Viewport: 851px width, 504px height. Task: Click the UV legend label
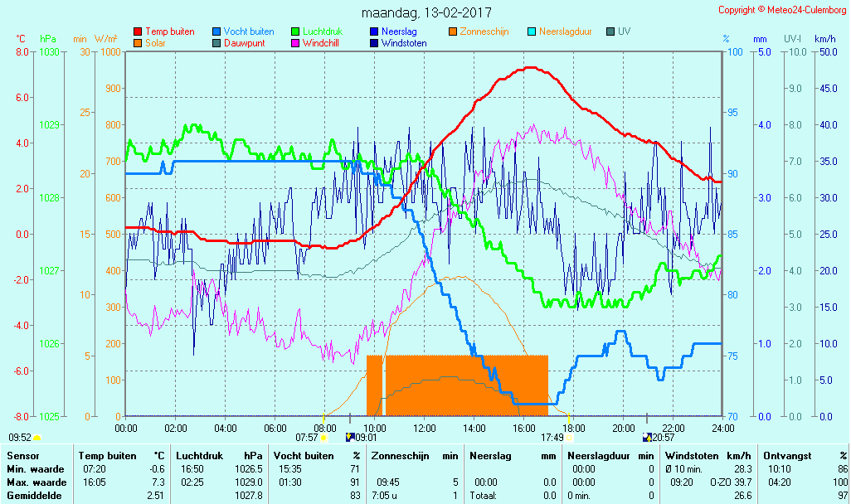(625, 31)
